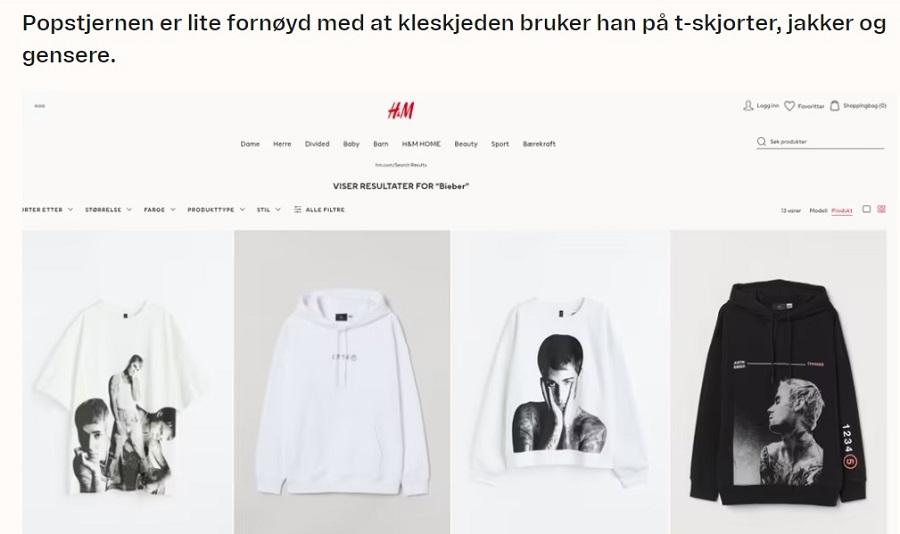The height and width of the screenshot is (534, 900).
Task: Open the Dame menu
Action: click(x=250, y=144)
